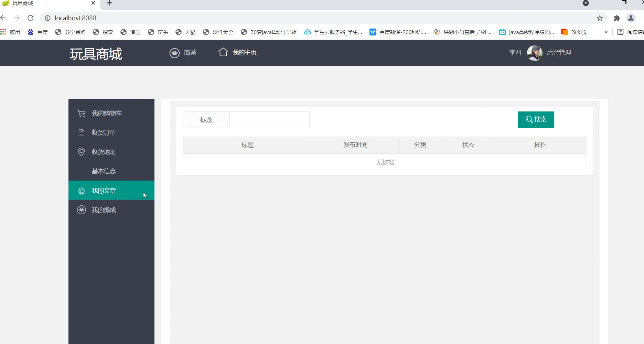
Task: Click the 标题 column header
Action: (x=247, y=145)
